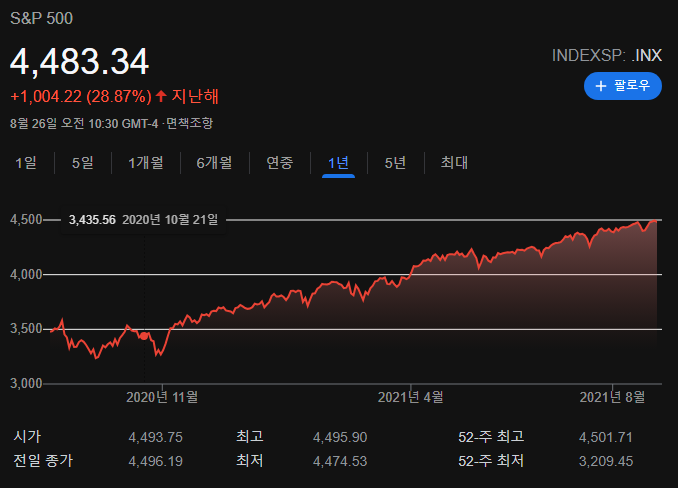Click the 시가 label
Image resolution: width=678 pixels, height=488 pixels.
pyautogui.click(x=27, y=437)
